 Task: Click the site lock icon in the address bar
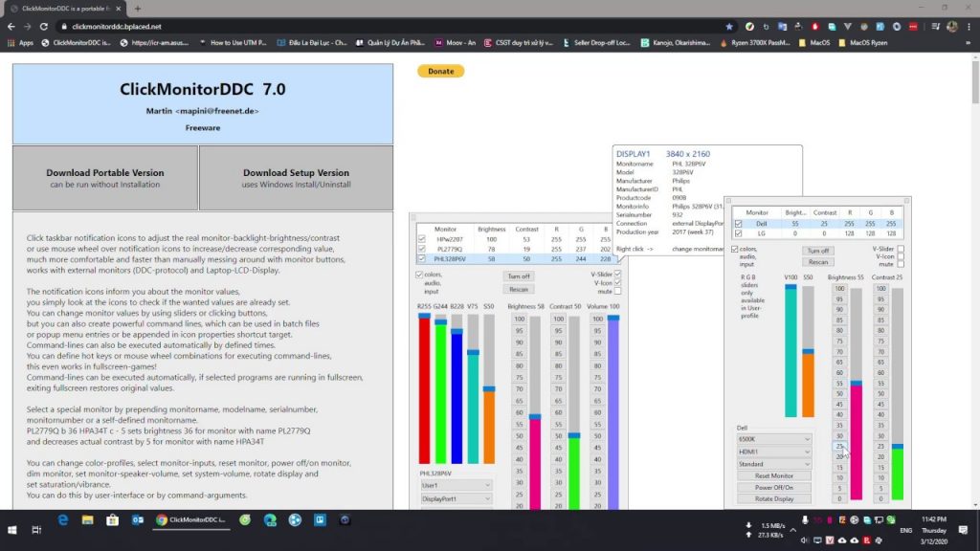63,27
